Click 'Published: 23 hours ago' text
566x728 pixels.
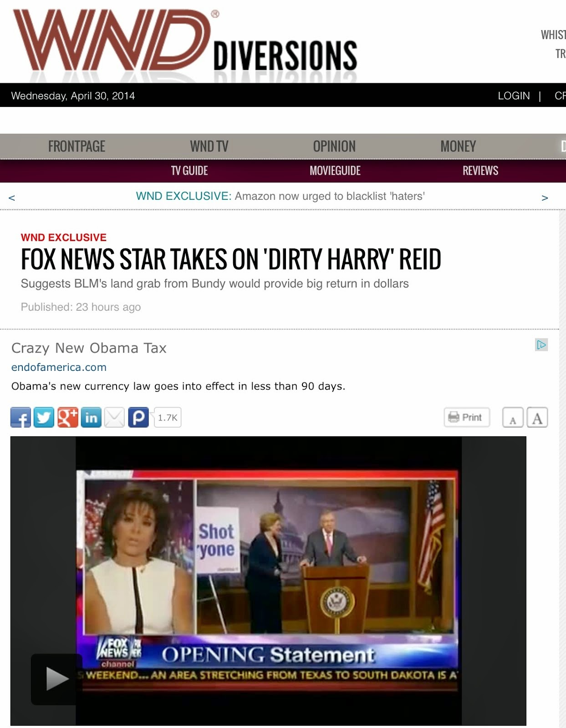[81, 307]
